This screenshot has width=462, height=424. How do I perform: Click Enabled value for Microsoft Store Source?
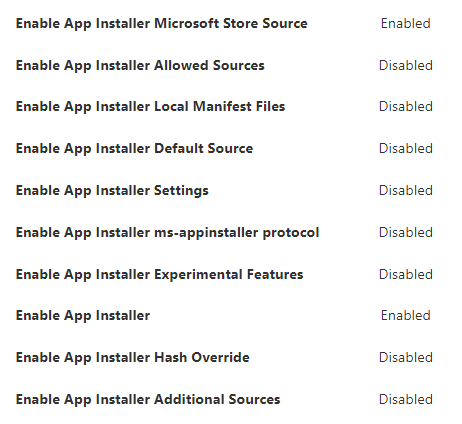[406, 24]
